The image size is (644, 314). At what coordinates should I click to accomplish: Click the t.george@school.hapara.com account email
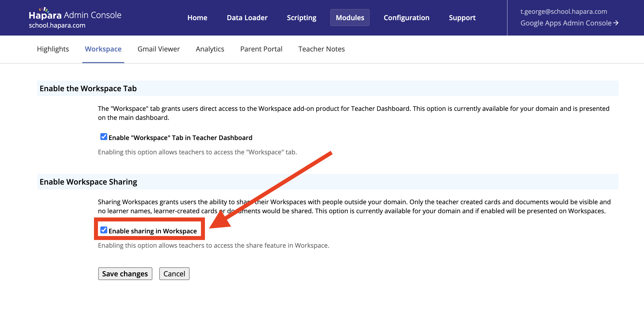(x=564, y=11)
